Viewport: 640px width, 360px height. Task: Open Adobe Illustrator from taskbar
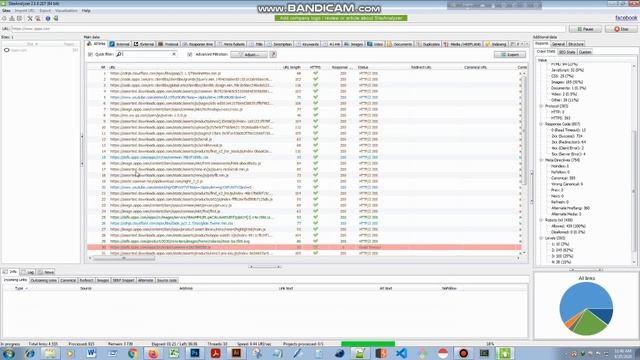pyautogui.click(x=236, y=353)
